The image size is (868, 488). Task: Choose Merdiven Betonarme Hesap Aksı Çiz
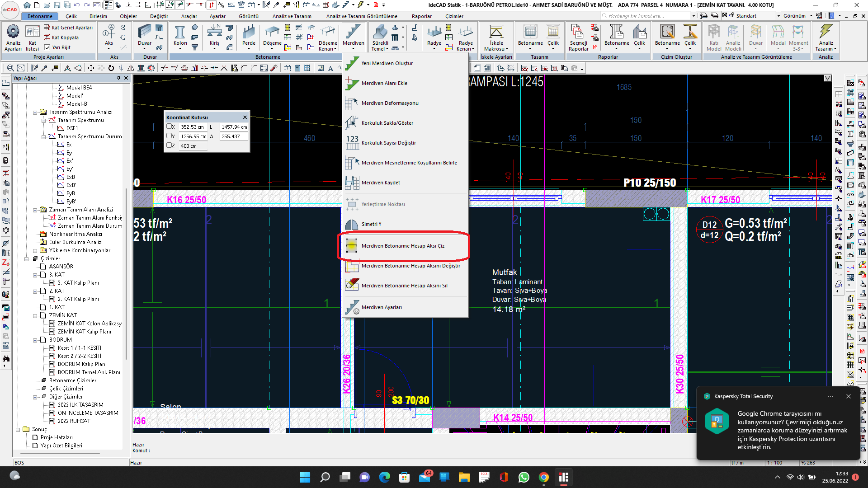tap(402, 246)
